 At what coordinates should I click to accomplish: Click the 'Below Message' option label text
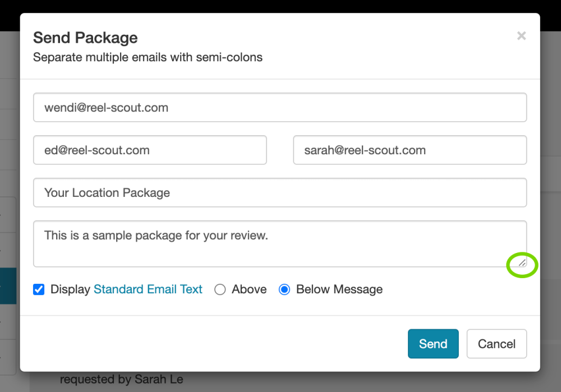click(339, 289)
